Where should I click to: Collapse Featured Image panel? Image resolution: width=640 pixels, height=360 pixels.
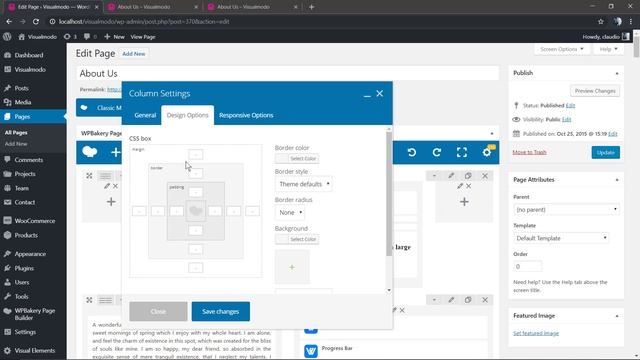(617, 316)
